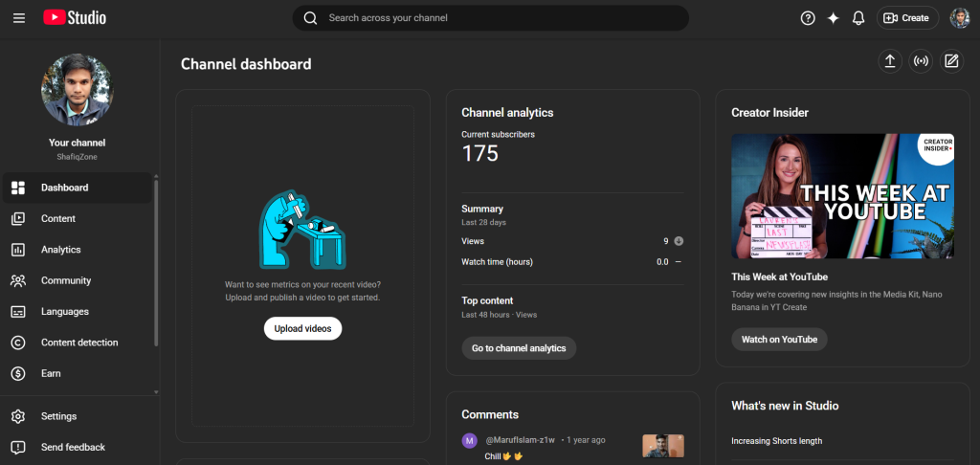
Task: Open Content in the sidebar
Action: coord(78,219)
